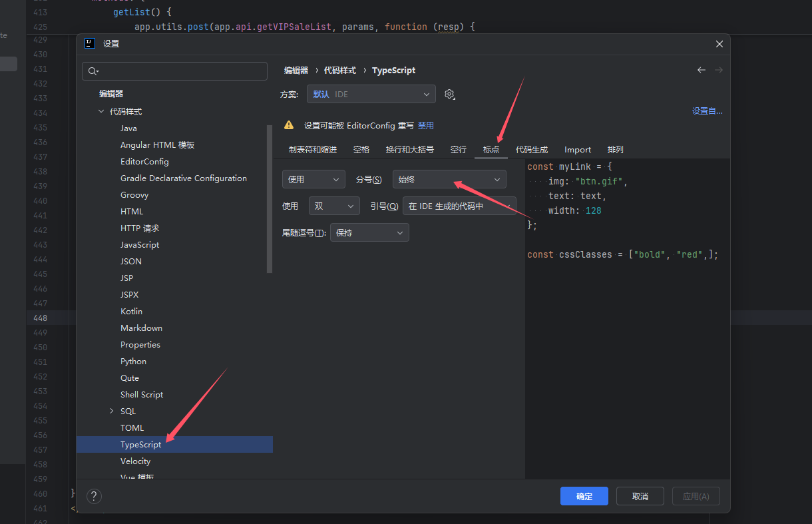
Task: Open the trailing comma dropdown set to 保持
Action: (369, 232)
